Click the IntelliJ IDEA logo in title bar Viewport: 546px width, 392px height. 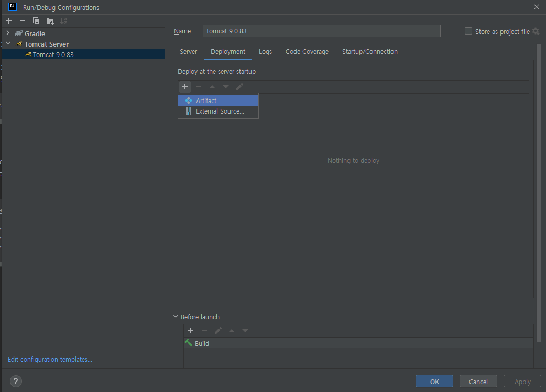click(x=13, y=7)
